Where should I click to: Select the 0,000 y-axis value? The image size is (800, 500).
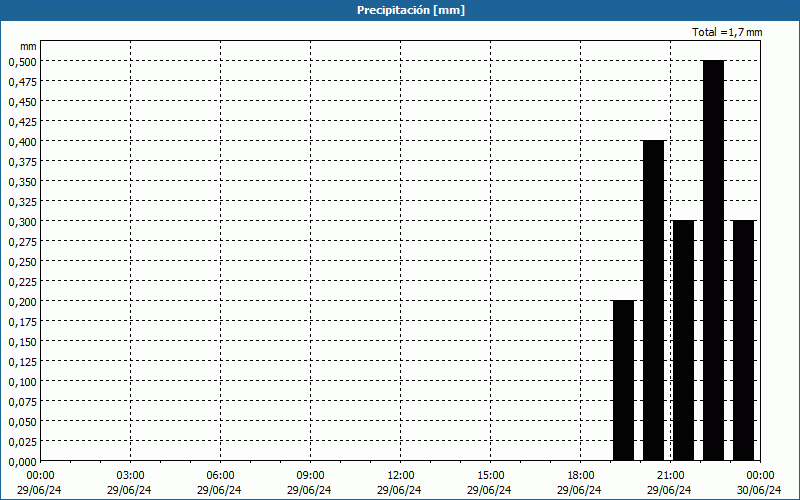pos(22,461)
